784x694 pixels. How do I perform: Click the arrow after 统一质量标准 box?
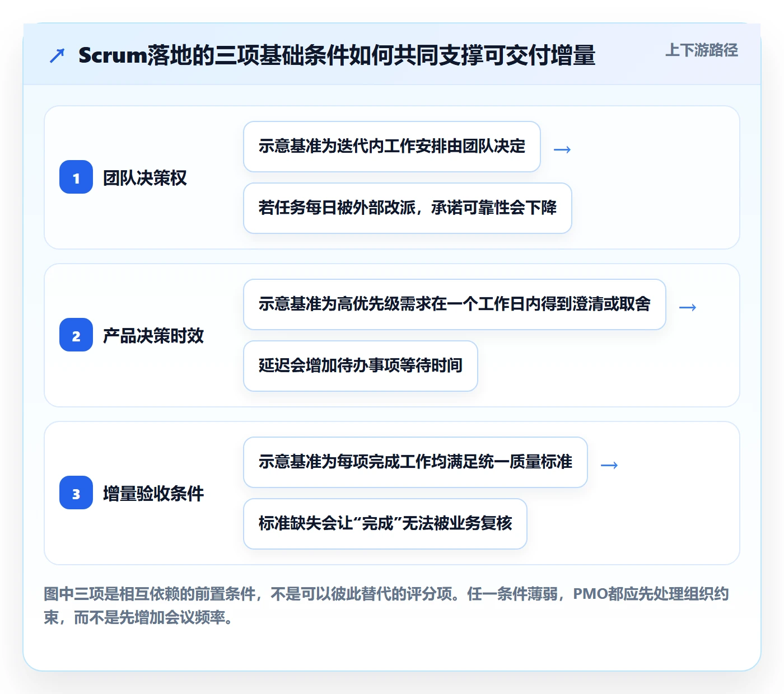point(609,465)
